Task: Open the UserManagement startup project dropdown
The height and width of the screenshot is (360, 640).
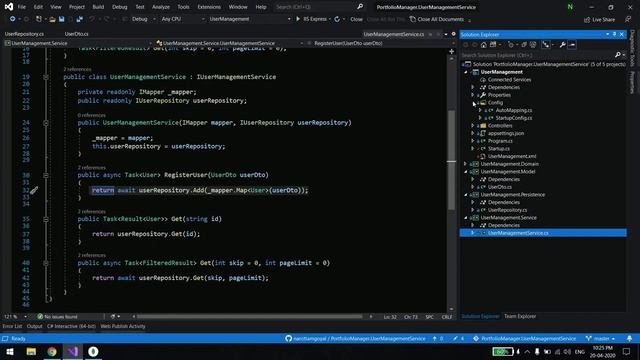Action: point(250,19)
